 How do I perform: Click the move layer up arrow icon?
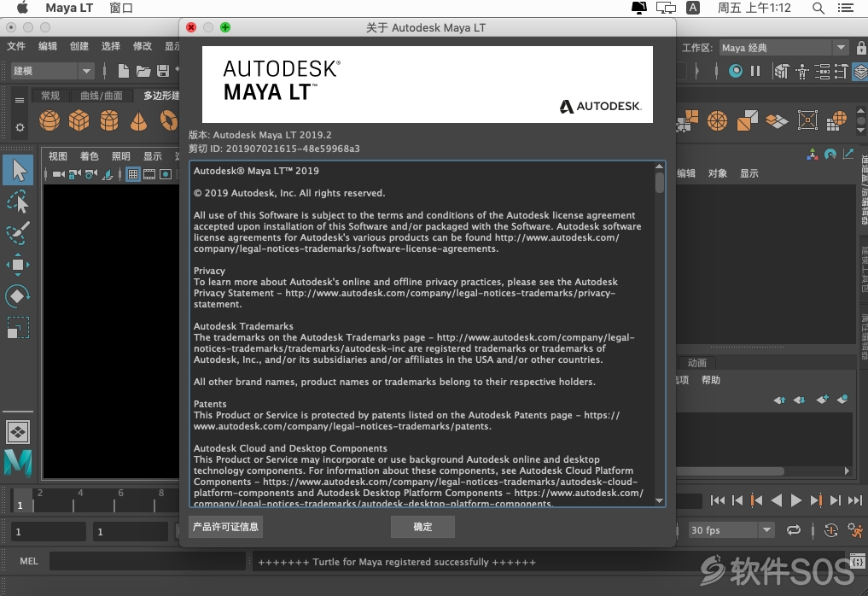click(x=779, y=400)
